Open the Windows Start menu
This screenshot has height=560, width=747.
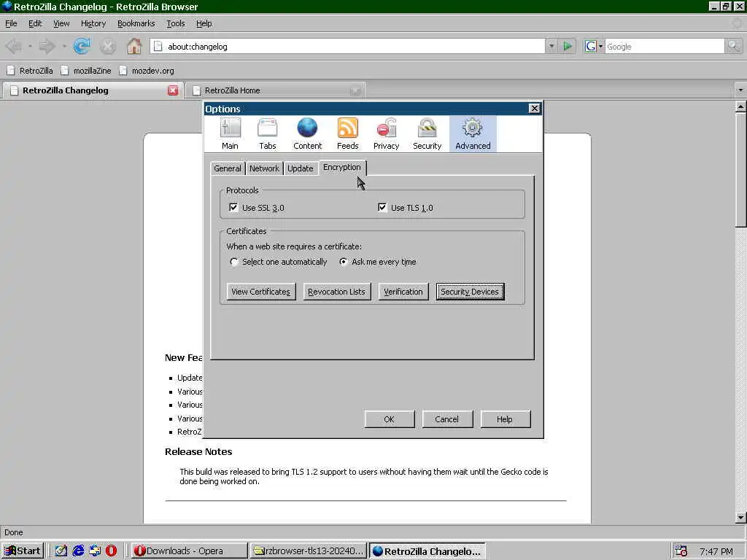pyautogui.click(x=23, y=551)
